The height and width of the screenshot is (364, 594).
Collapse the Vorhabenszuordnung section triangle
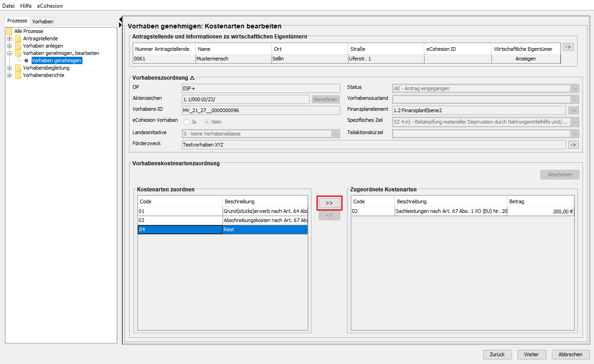[192, 78]
